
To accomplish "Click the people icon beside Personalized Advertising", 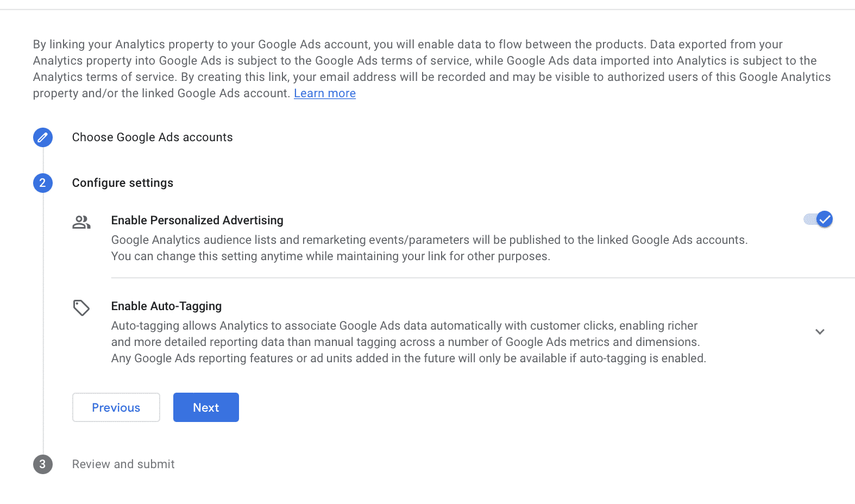I will pyautogui.click(x=81, y=222).
